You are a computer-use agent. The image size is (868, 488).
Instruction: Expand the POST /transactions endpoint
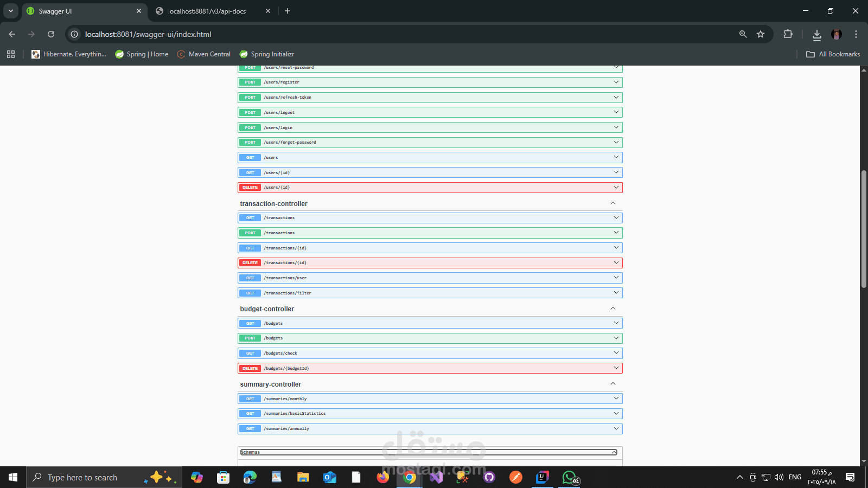tap(430, 233)
